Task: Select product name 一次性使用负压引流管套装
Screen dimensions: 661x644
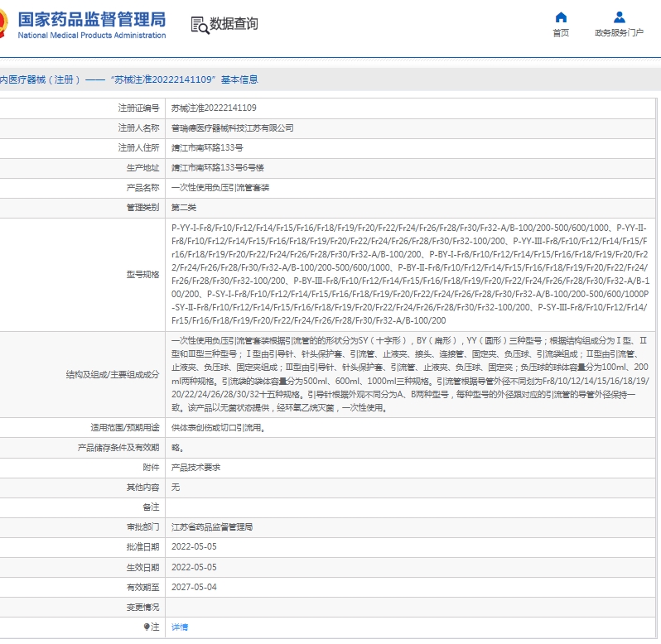Action: pos(220,187)
